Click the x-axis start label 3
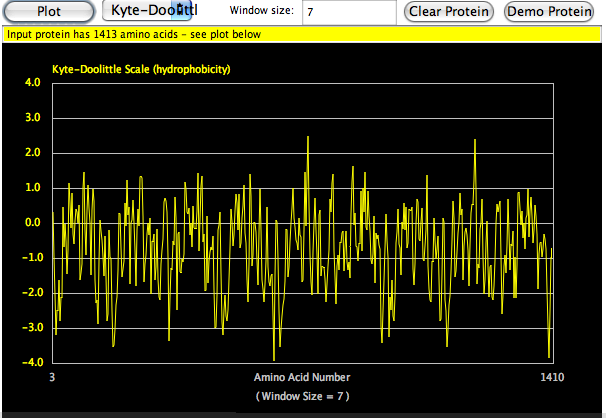The image size is (606, 418). click(52, 377)
